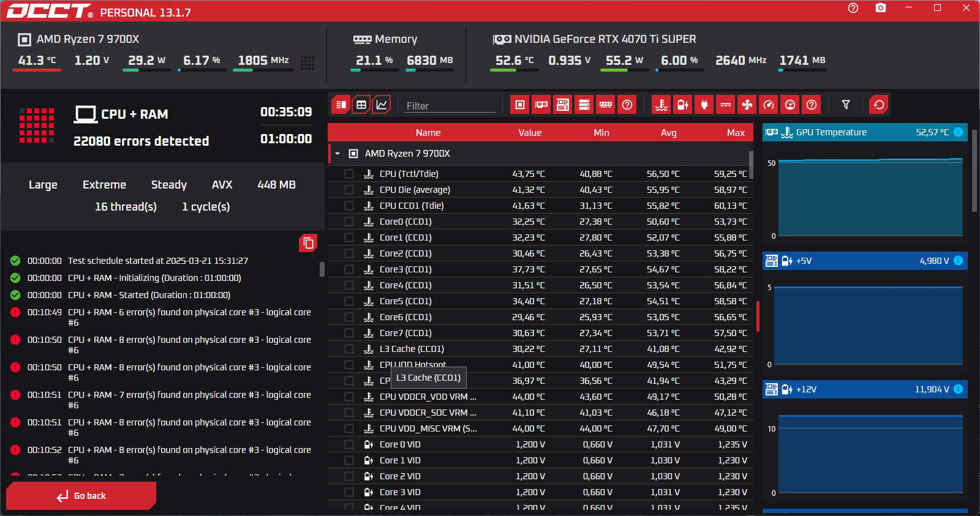
Task: Select the 00:10:49 error log entry
Action: [161, 317]
